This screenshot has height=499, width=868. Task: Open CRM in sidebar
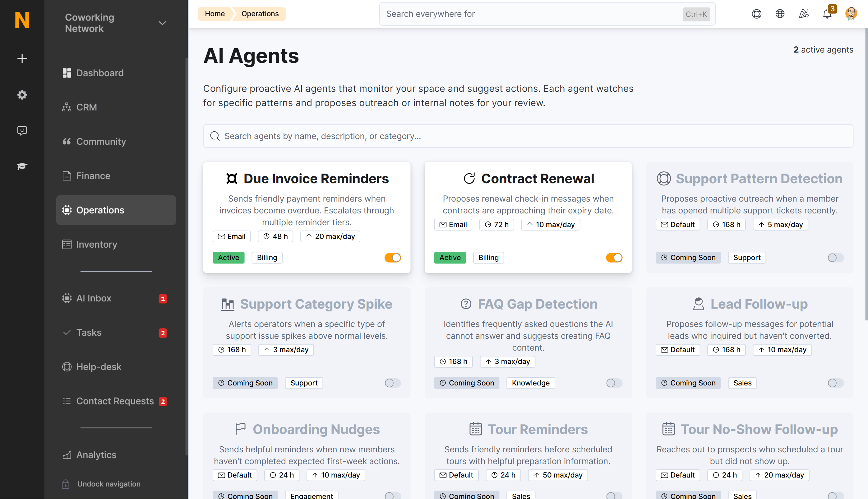point(116,107)
